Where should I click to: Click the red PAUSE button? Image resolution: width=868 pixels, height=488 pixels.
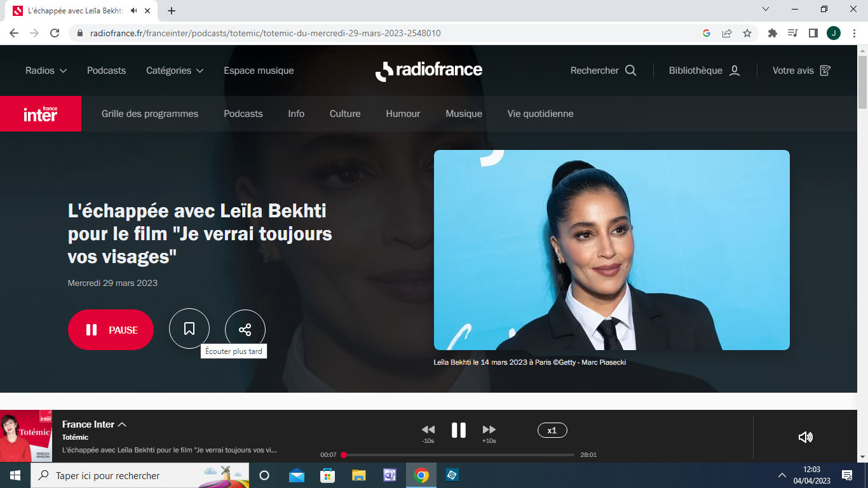pyautogui.click(x=111, y=330)
